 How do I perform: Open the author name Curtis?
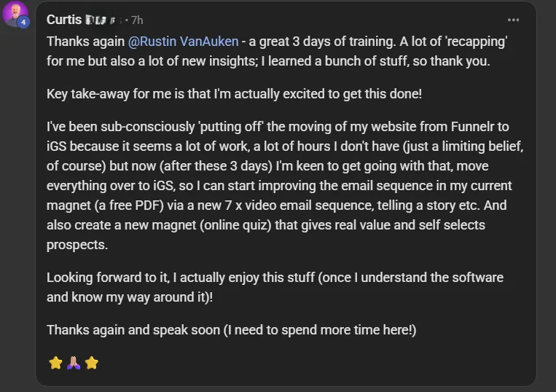(64, 20)
